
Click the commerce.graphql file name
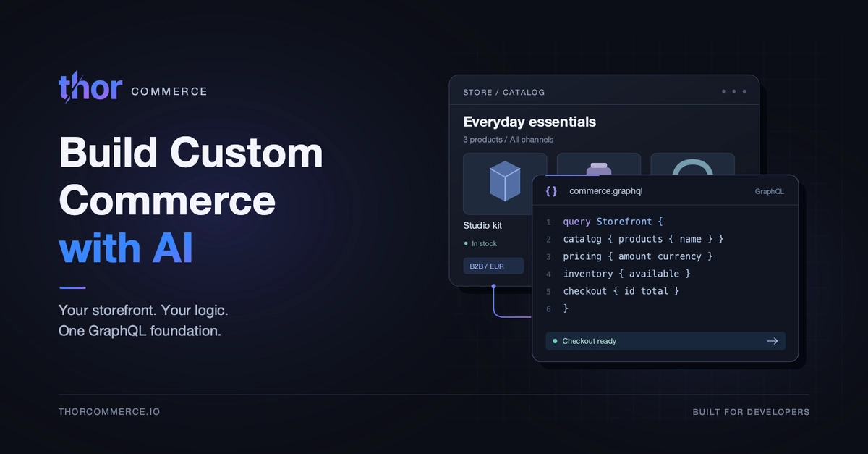605,191
